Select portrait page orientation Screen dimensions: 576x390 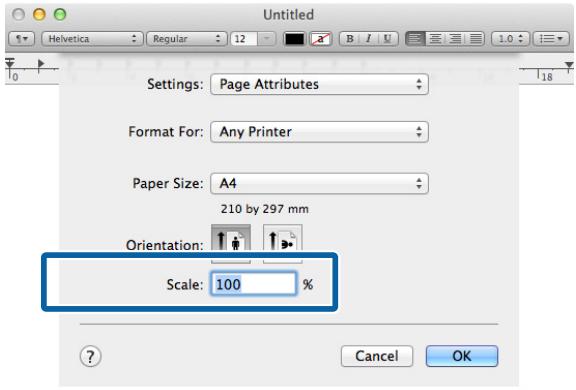click(231, 244)
